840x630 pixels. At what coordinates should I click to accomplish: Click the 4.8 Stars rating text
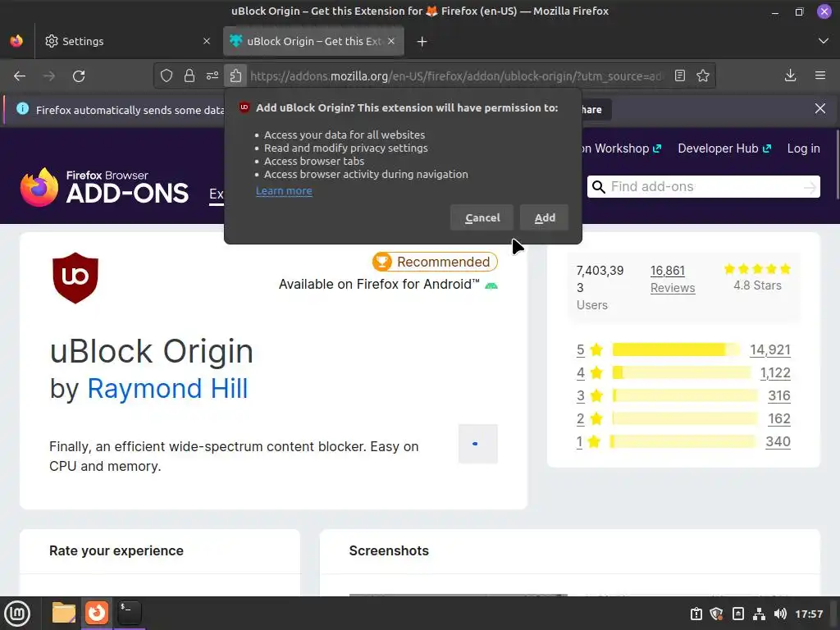[757, 285]
